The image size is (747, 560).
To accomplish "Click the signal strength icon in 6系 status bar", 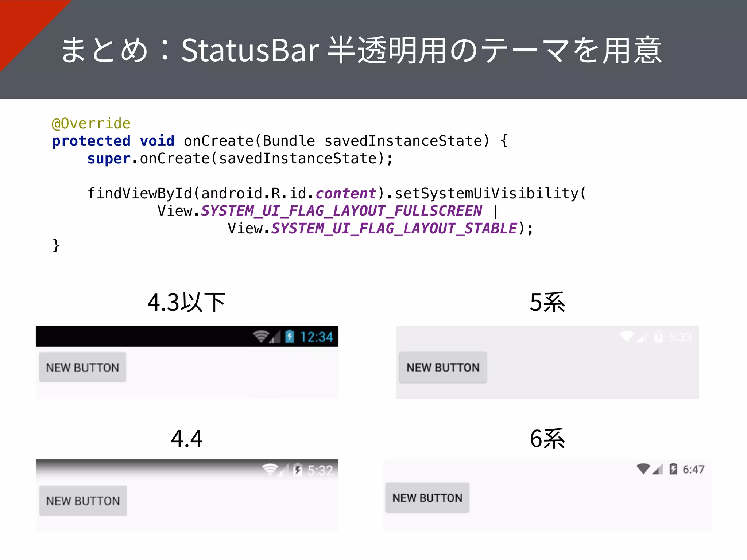I will point(658,469).
